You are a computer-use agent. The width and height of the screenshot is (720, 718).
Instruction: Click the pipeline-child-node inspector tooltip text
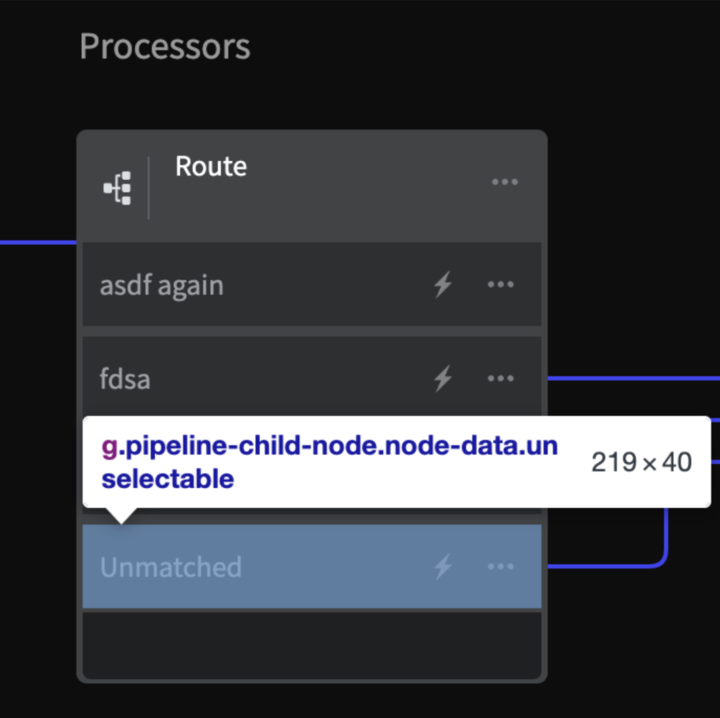(329, 462)
